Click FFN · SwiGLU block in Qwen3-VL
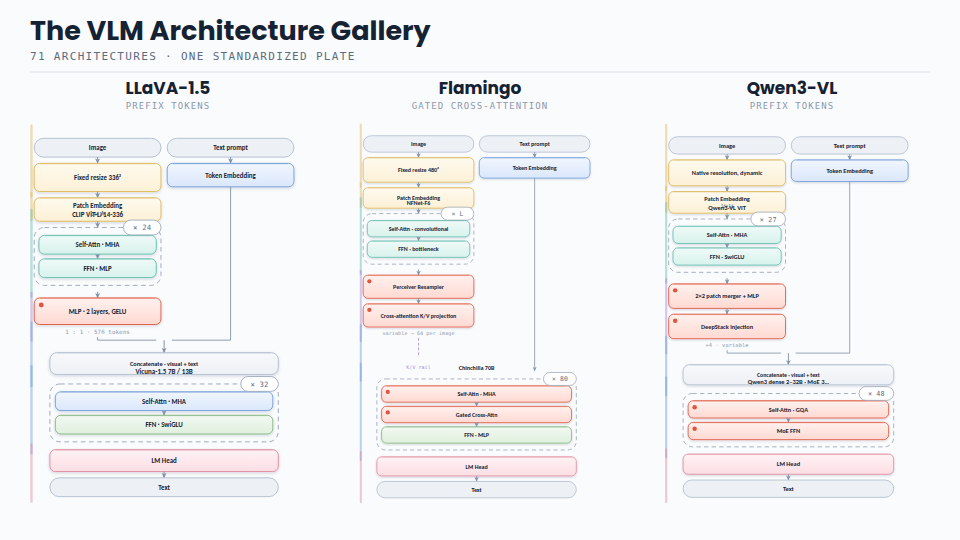 tap(727, 257)
